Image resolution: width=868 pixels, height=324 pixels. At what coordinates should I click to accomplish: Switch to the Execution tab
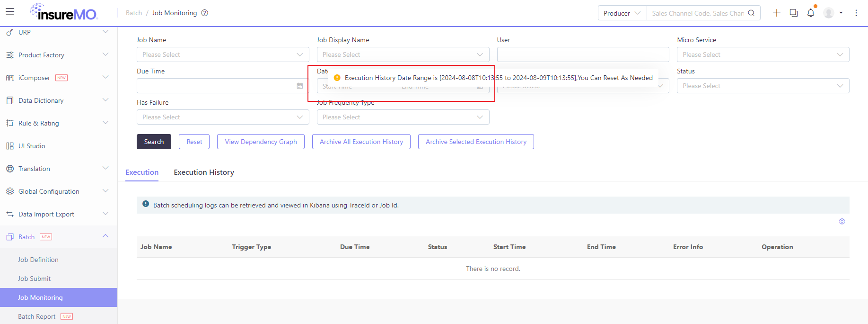142,172
